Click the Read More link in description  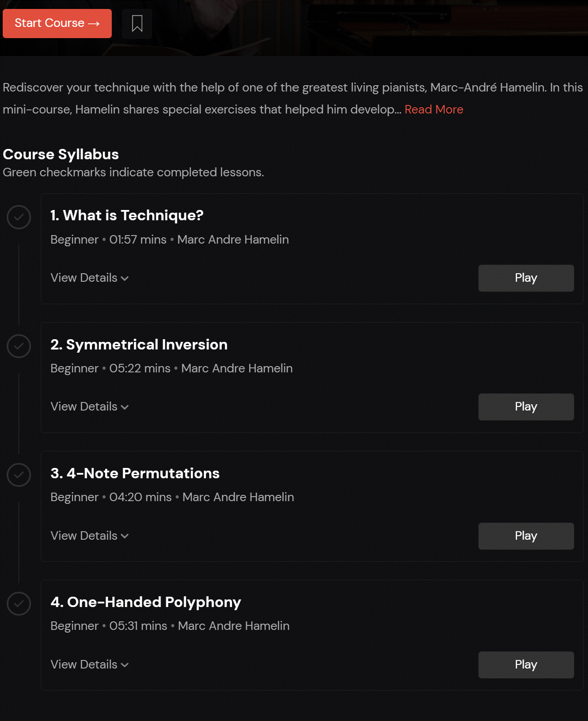coord(434,109)
